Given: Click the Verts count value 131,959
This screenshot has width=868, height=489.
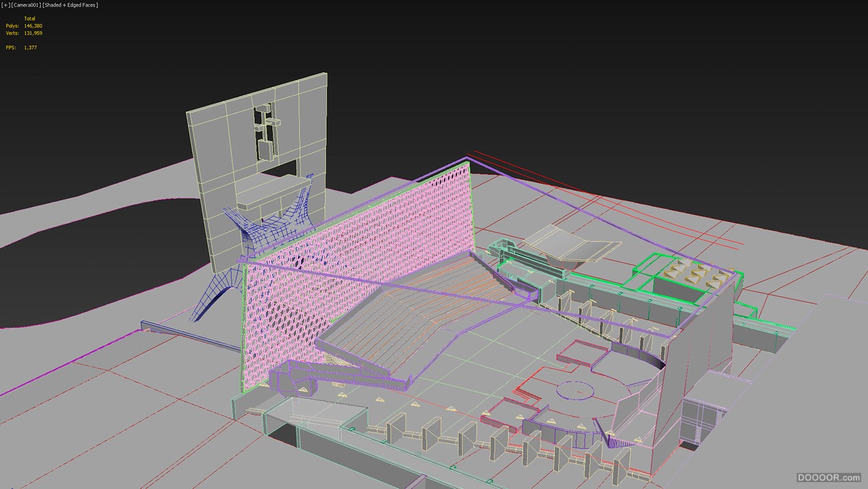Looking at the screenshot, I should (33, 33).
